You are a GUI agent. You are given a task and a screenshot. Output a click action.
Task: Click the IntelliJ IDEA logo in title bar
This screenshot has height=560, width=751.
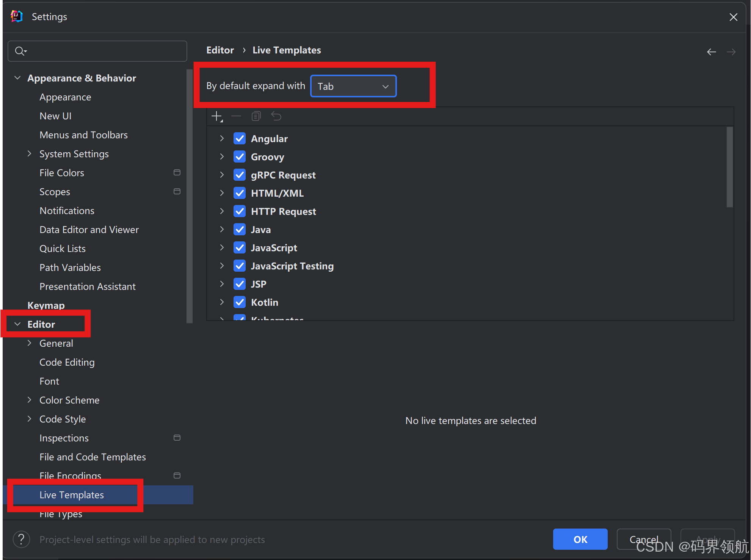point(17,17)
